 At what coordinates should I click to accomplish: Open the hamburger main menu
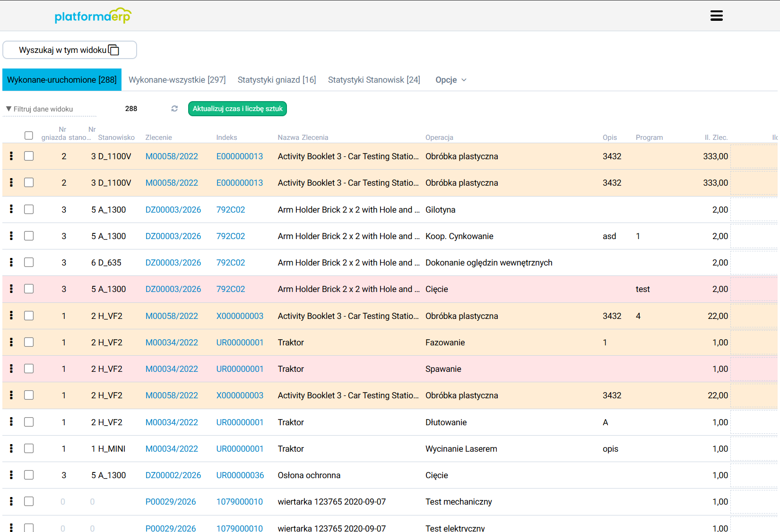[x=717, y=16]
